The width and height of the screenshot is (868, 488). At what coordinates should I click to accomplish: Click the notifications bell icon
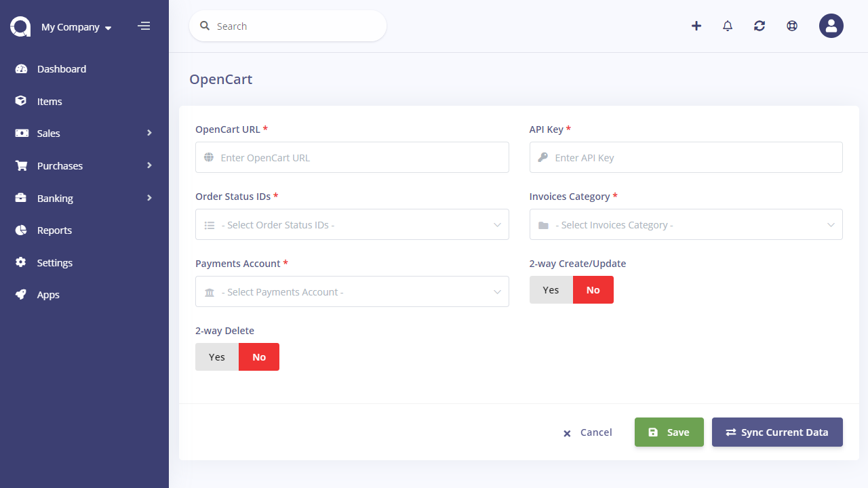coord(728,26)
